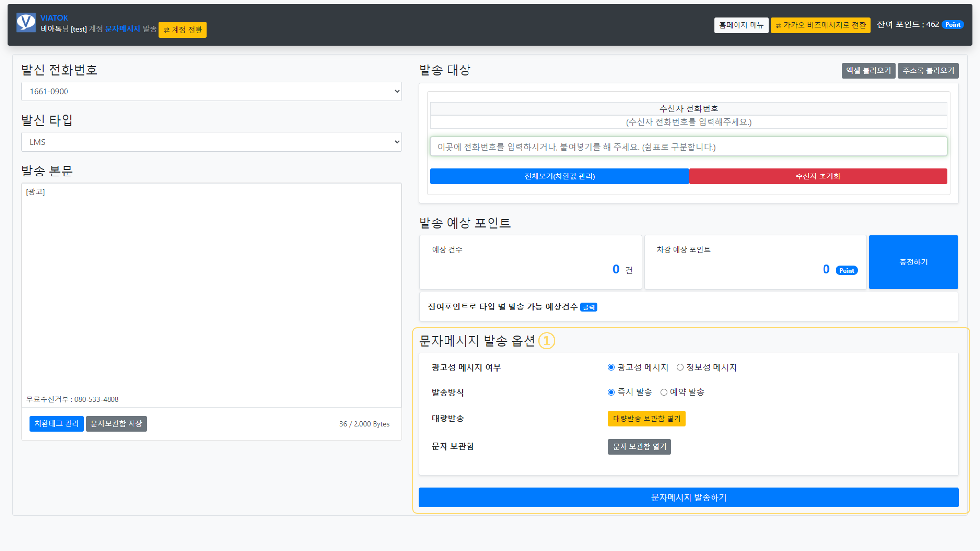Click 주소록 불러오기 button
The width and height of the screenshot is (980, 551).
(x=928, y=70)
